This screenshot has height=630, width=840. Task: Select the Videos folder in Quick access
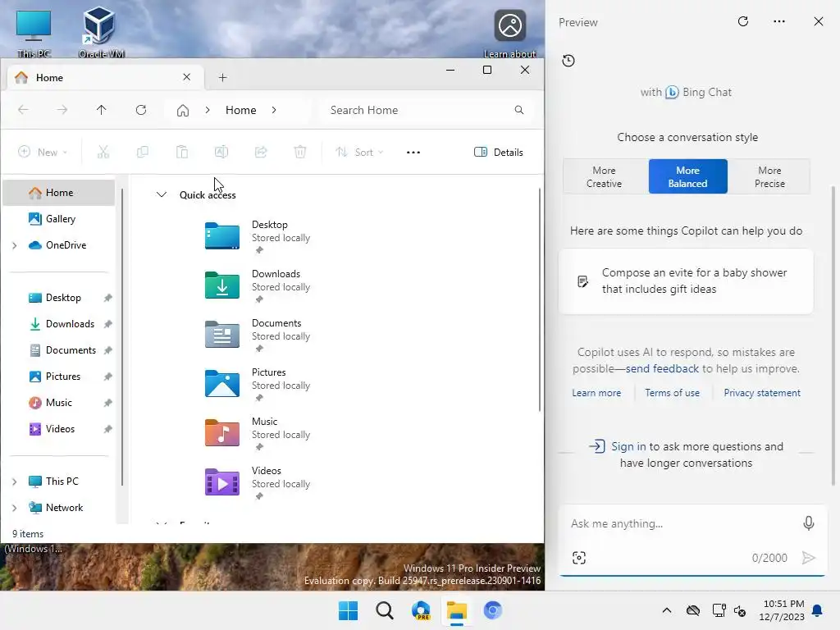click(258, 482)
